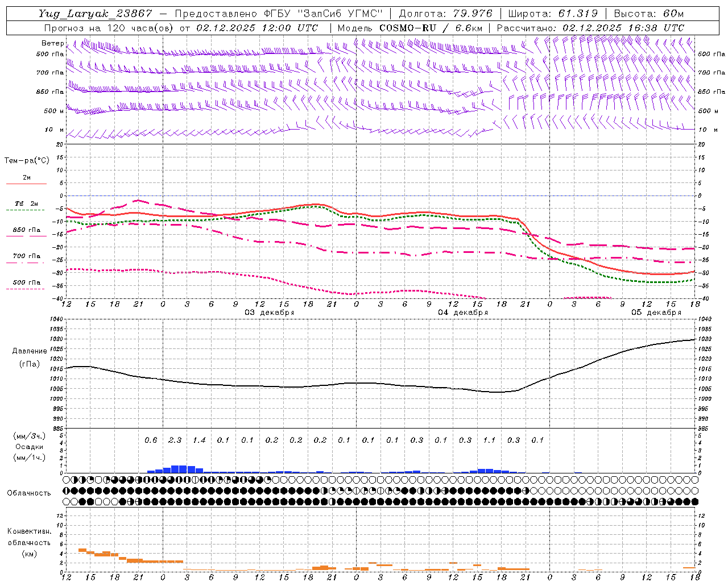Click the 2.3 precipitation total value
728x582 pixels.
pos(175,440)
